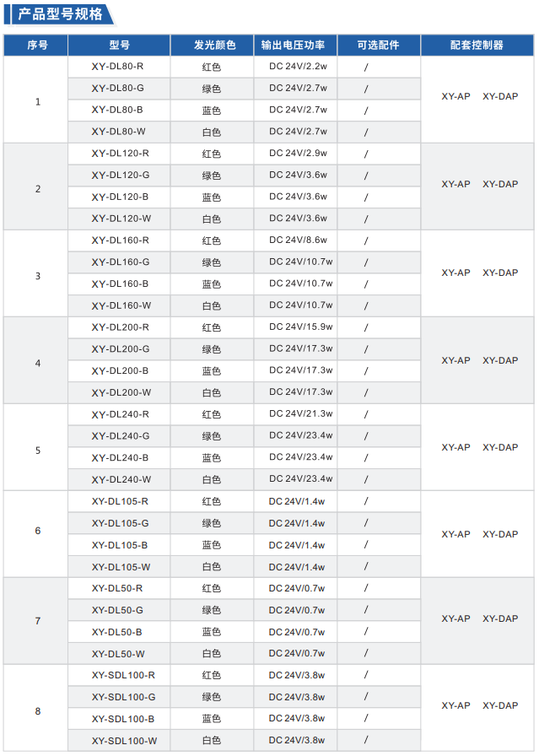Viewport: 539px width, 756px height.
Task: Select the 可选配件 column header
Action: coord(378,46)
